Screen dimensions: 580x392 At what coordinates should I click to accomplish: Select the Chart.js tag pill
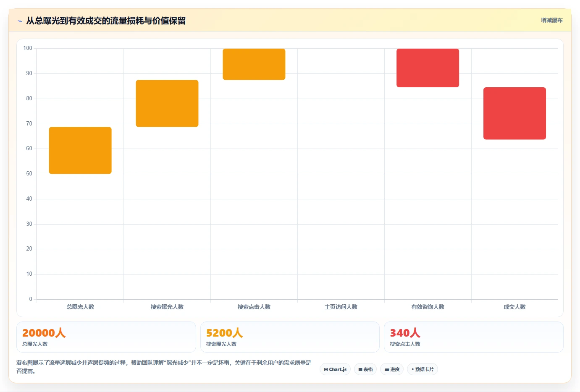(x=335, y=369)
